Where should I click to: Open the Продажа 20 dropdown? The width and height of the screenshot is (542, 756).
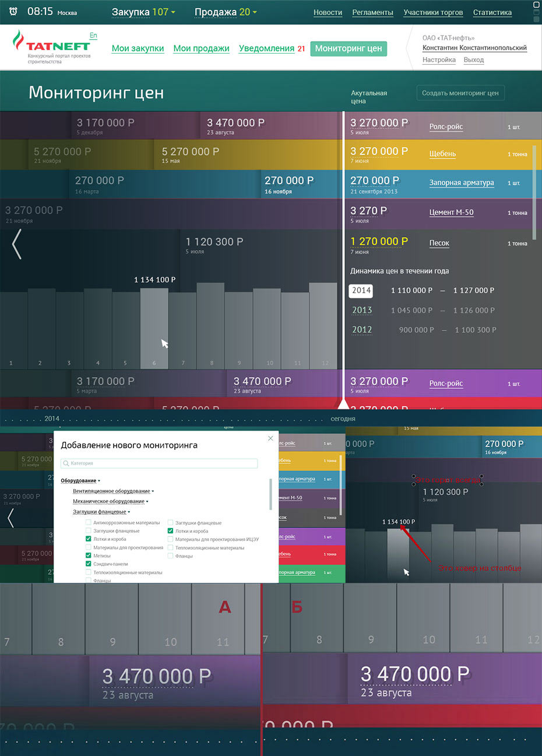click(x=225, y=12)
